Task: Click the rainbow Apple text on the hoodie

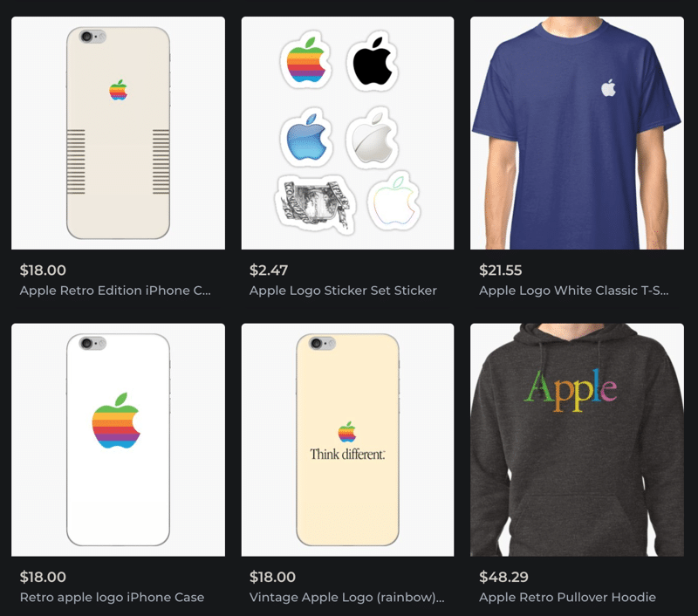Action: [570, 390]
